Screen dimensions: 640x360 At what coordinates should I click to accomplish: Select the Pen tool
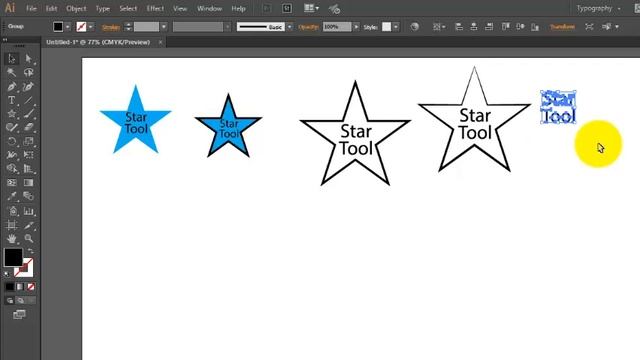pyautogui.click(x=11, y=87)
